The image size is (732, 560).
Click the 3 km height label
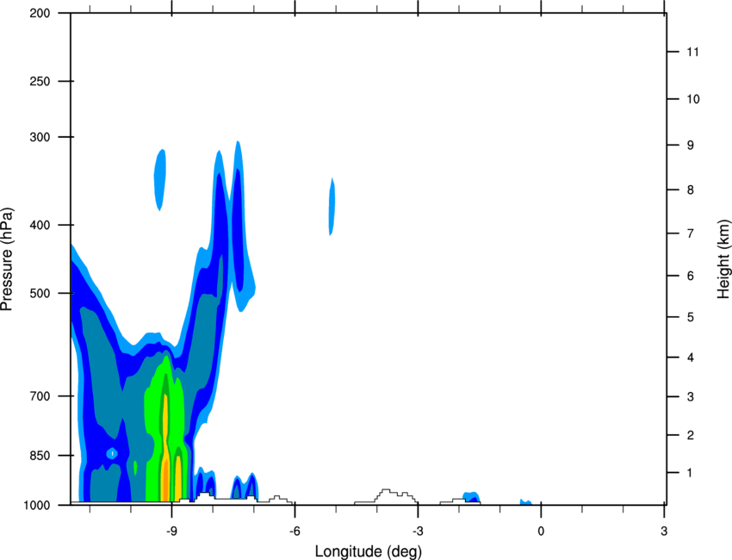[690, 397]
